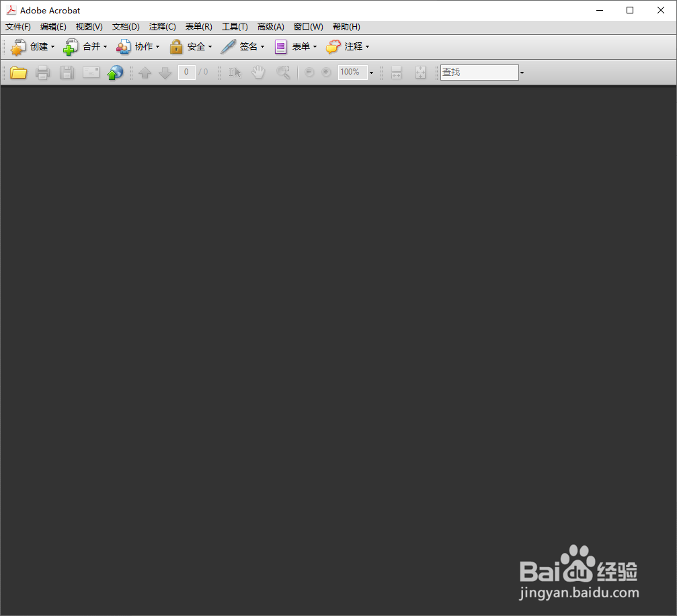Click the Combine files plus icon
This screenshot has width=677, height=616.
[x=71, y=46]
